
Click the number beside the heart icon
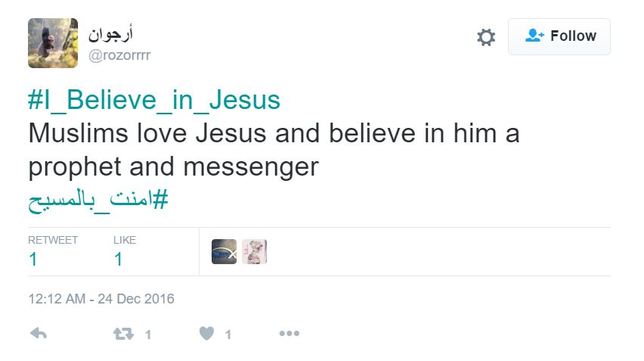(x=228, y=335)
